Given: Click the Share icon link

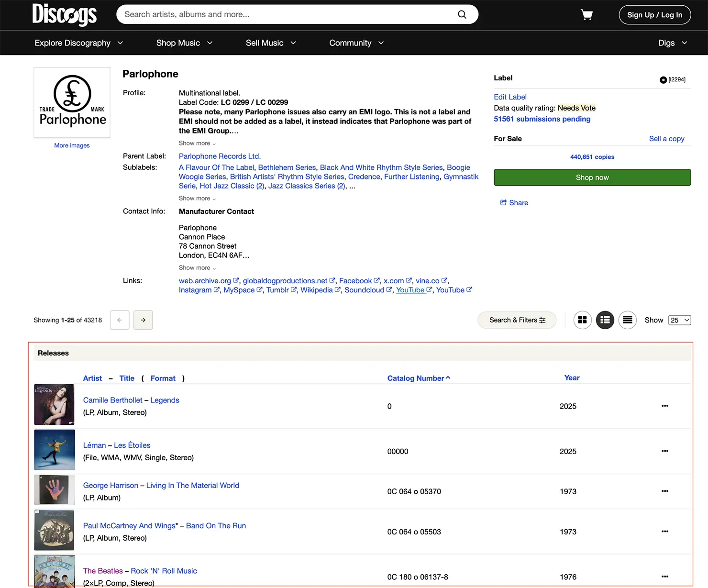Looking at the screenshot, I should pyautogui.click(x=514, y=203).
